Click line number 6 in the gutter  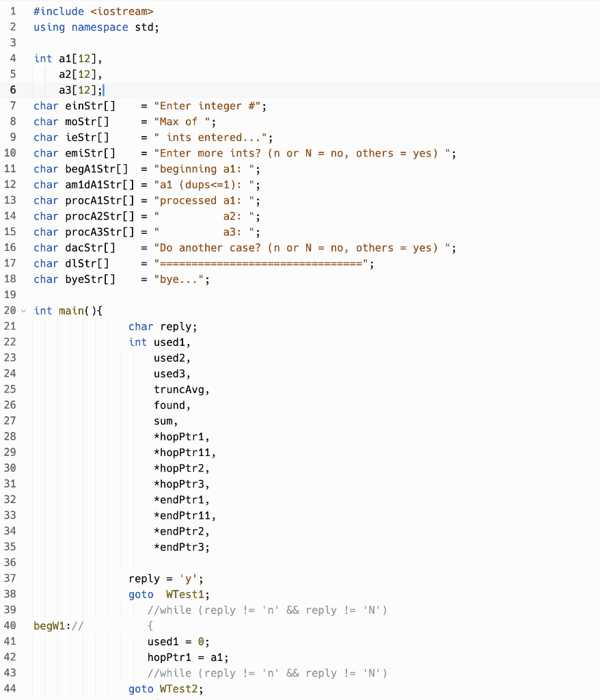coord(13,90)
